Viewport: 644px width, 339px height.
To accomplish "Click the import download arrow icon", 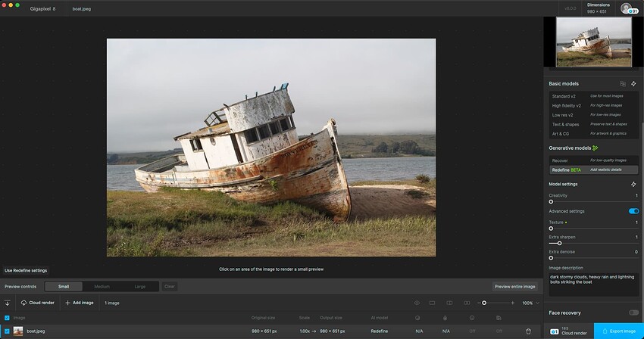I will [x=7, y=303].
